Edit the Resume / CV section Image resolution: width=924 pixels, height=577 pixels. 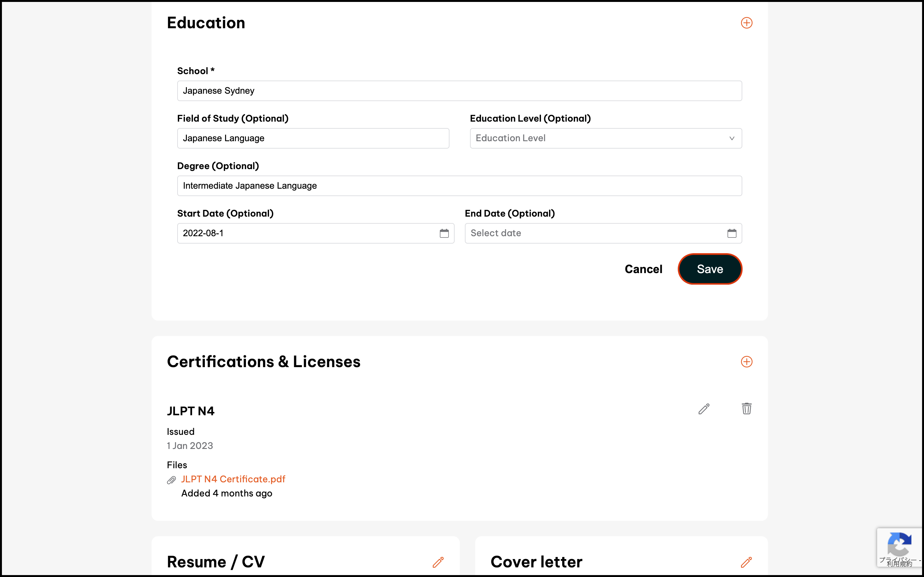pyautogui.click(x=438, y=562)
